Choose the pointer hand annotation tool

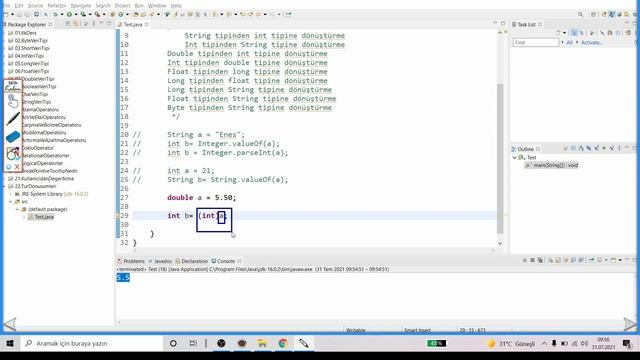(x=13, y=101)
